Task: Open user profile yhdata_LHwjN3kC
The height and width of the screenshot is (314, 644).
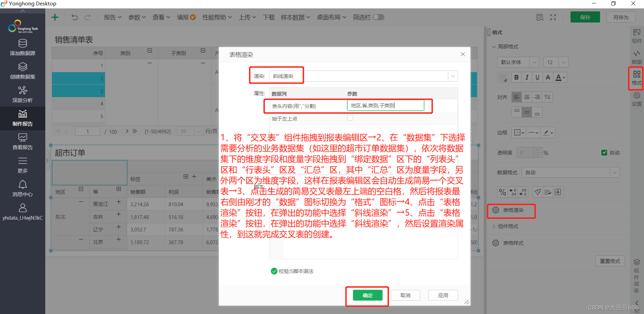Action: [x=22, y=212]
